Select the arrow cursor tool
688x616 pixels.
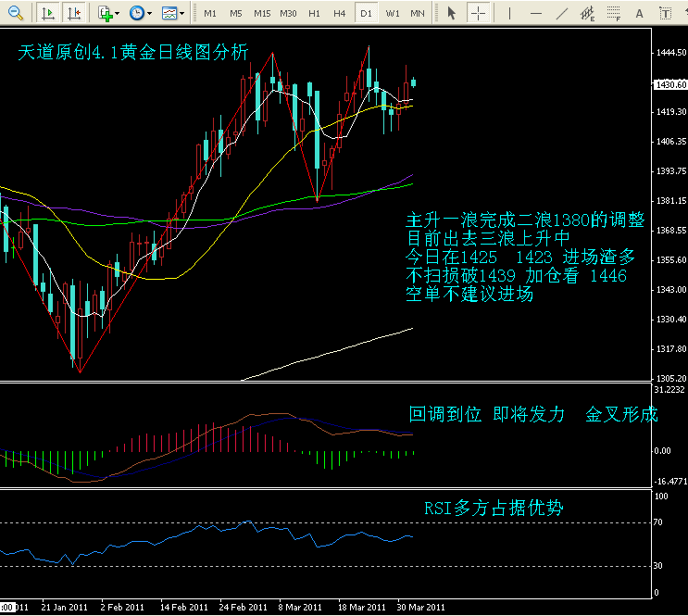pos(452,14)
